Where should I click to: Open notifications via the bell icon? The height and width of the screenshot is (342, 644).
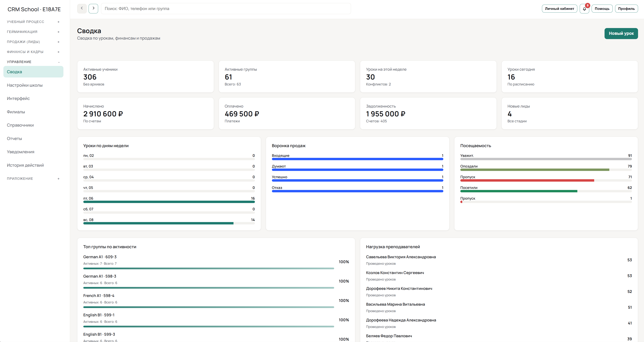coord(584,8)
